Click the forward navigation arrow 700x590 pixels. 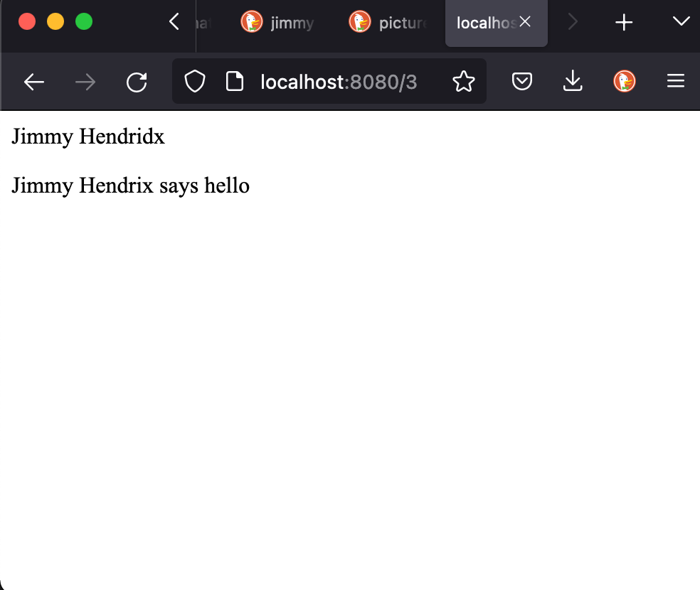point(85,82)
